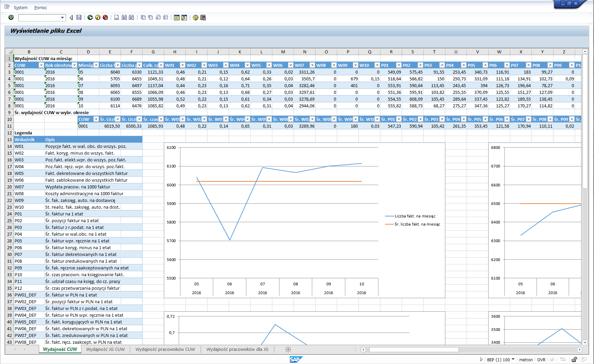
Task: Click the vertical scrollbar down arrow
Action: [x=585, y=342]
